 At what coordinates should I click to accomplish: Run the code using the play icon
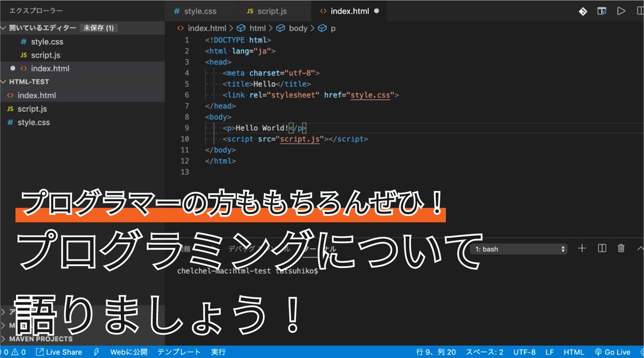(x=620, y=11)
